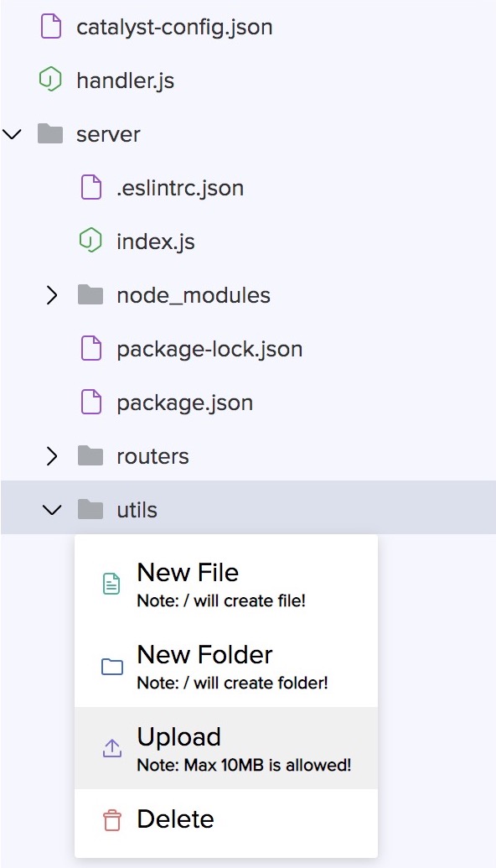Click the red Delete trash icon
The height and width of the screenshot is (868, 496).
click(112, 819)
